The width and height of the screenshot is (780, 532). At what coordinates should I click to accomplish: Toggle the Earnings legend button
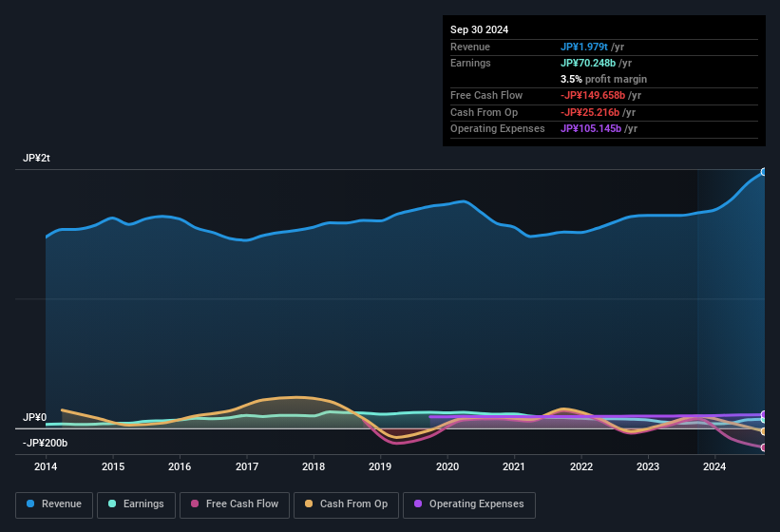(136, 505)
